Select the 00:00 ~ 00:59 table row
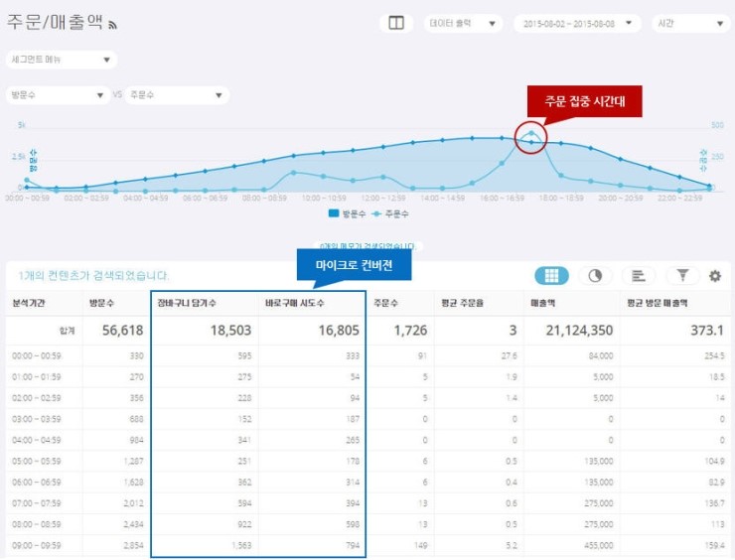The width and height of the screenshot is (735, 560). tap(40, 355)
